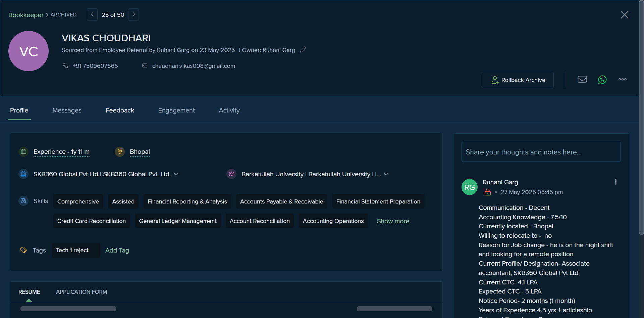The height and width of the screenshot is (318, 644).
Task: Switch to APPLICATION FORM tab
Action: click(x=82, y=292)
